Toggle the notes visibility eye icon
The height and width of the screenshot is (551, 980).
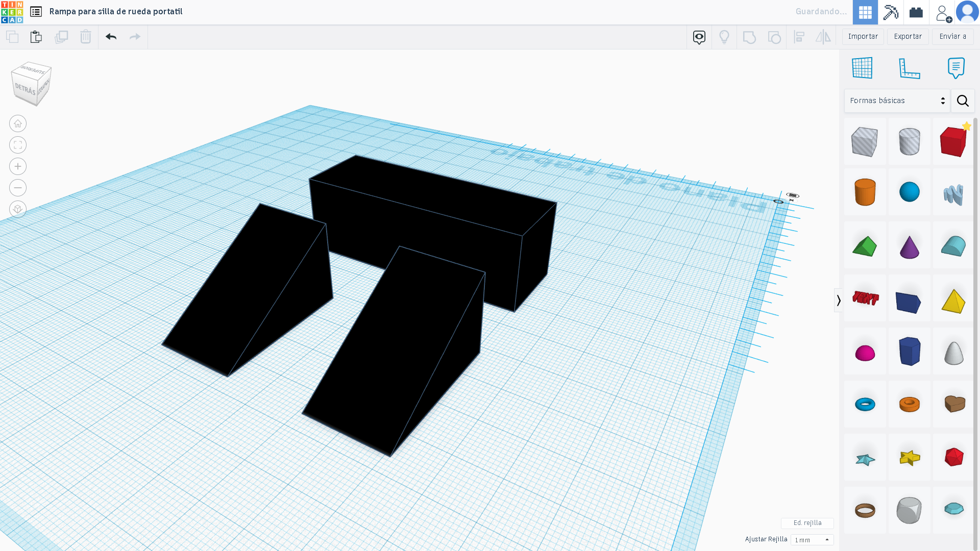(x=699, y=37)
